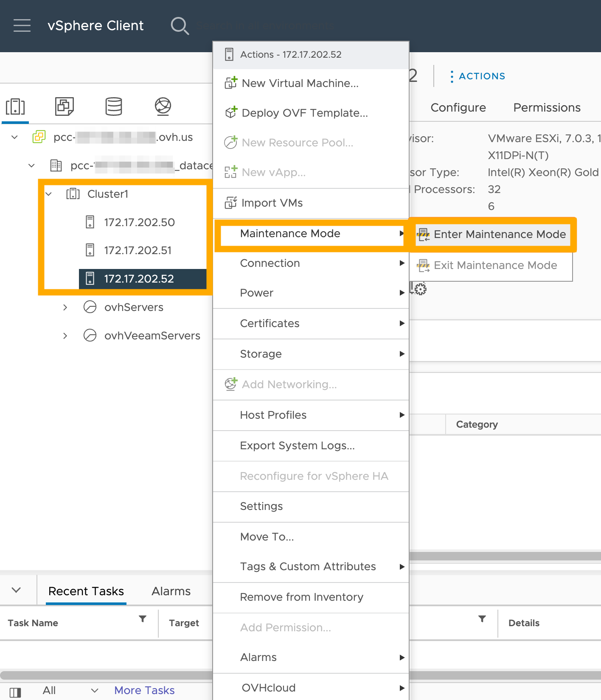Click the Deploy OVF Template icon
Image resolution: width=601 pixels, height=700 pixels.
pos(231,112)
